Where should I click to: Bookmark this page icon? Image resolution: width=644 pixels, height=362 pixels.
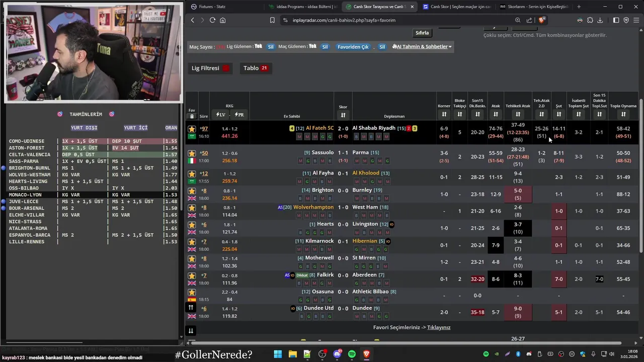click(x=272, y=20)
